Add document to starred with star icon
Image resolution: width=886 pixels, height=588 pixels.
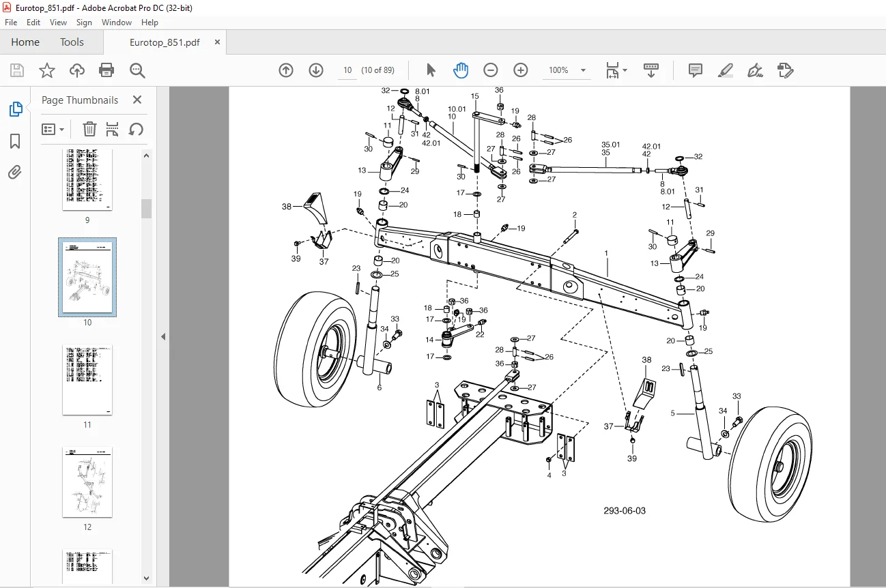coord(46,70)
